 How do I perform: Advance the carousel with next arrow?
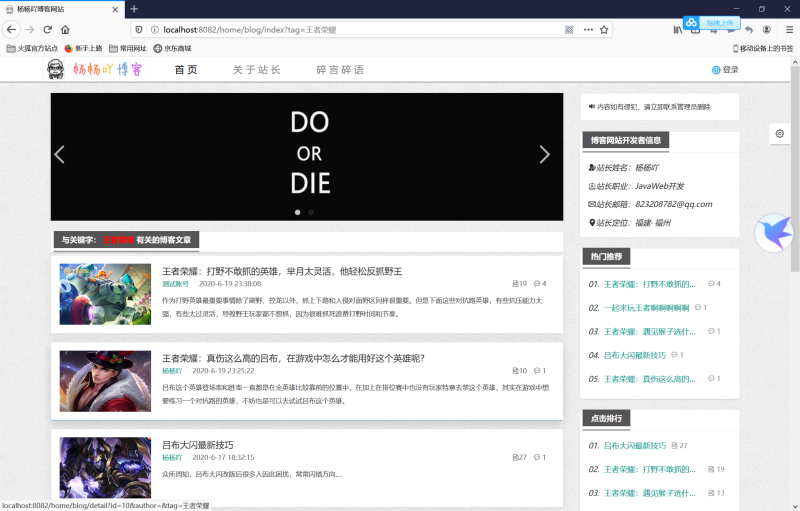(545, 154)
